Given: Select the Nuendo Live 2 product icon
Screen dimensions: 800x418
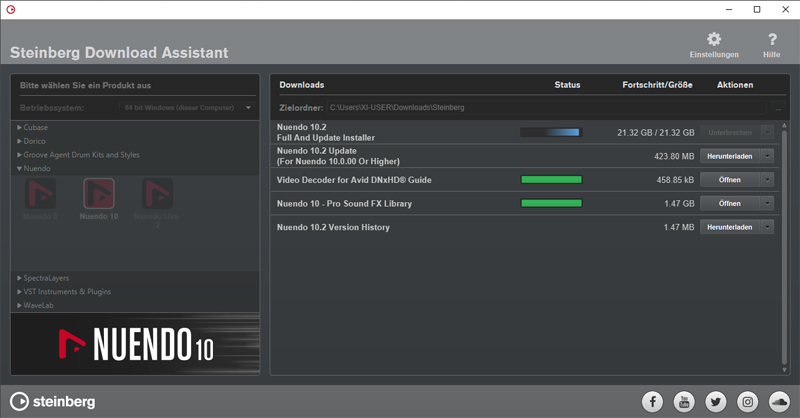Looking at the screenshot, I should 157,194.
